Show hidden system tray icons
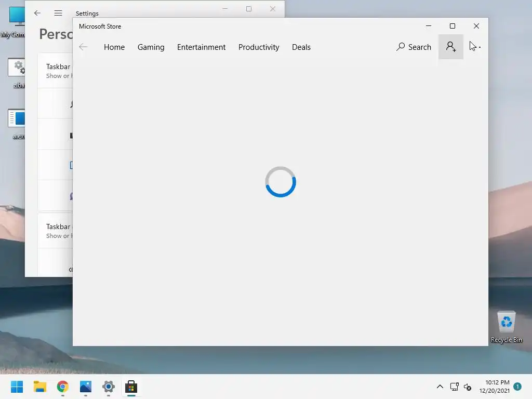Viewport: 532px width, 399px height. click(x=440, y=387)
